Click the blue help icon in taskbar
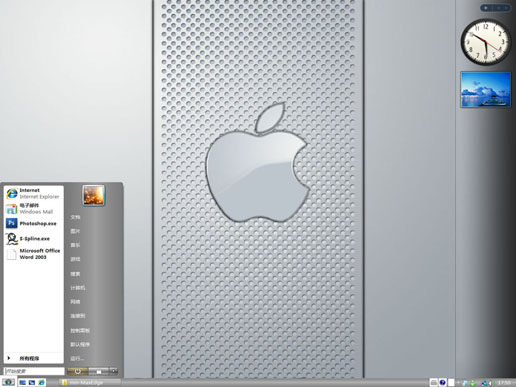The image size is (516, 387). [443, 382]
